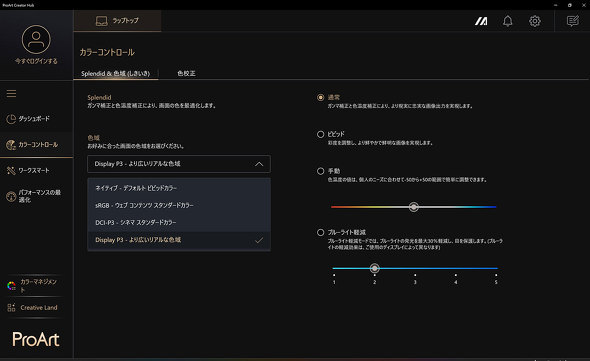Select the ブルーライト軽減 radio button
The height and width of the screenshot is (361, 590).
click(320, 232)
